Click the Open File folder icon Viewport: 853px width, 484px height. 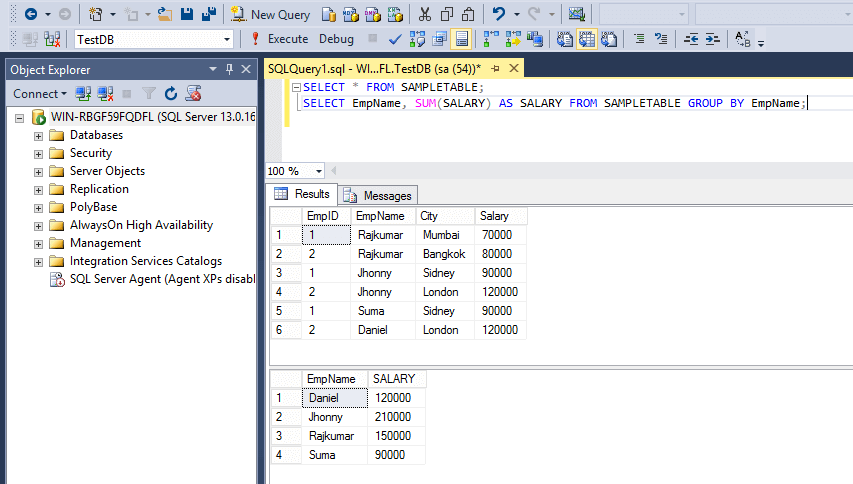[x=163, y=14]
